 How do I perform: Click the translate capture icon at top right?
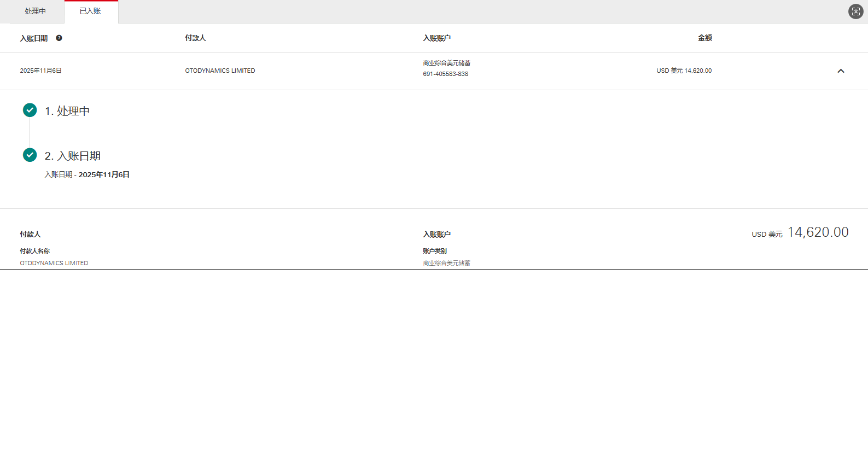855,11
